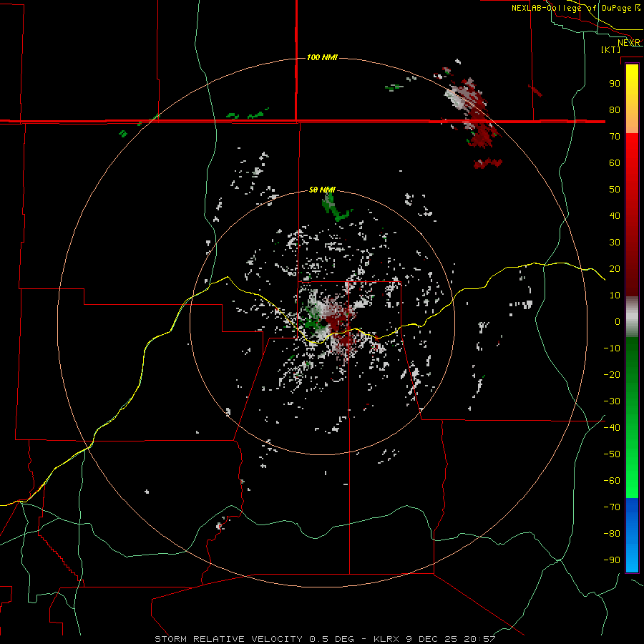
Task: Click the bright red segment of the color bar
Action: [632, 165]
